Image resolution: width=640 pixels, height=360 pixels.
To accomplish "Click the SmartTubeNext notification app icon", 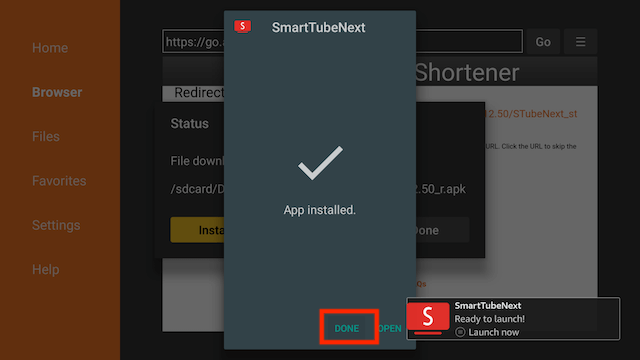I will (428, 318).
